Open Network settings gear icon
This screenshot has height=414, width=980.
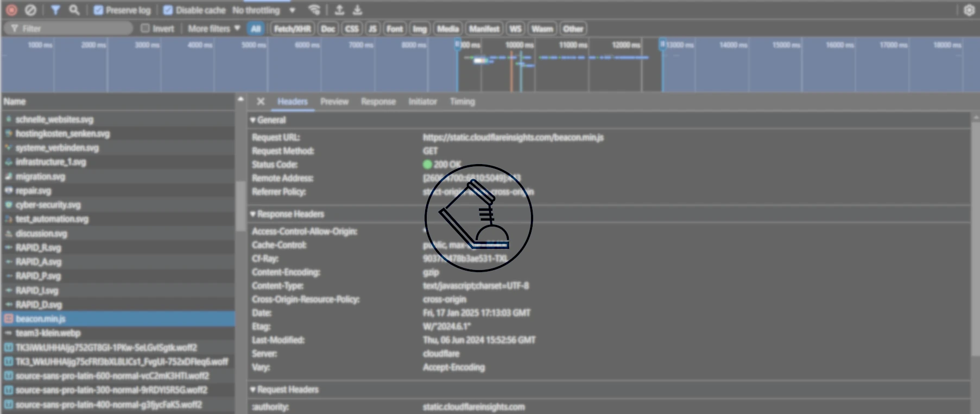pos(969,10)
